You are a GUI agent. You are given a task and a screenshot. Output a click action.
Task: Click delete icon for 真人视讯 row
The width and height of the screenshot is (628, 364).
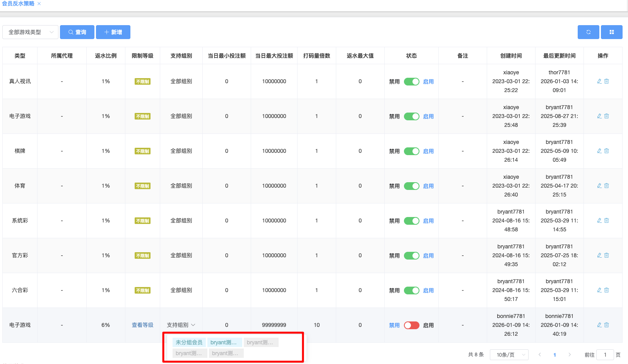(x=607, y=81)
